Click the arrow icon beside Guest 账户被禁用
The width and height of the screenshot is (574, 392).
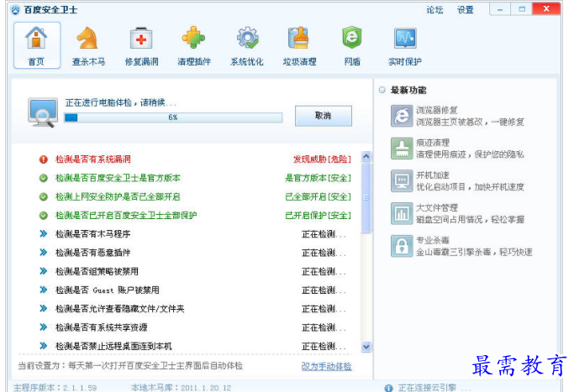(44, 290)
